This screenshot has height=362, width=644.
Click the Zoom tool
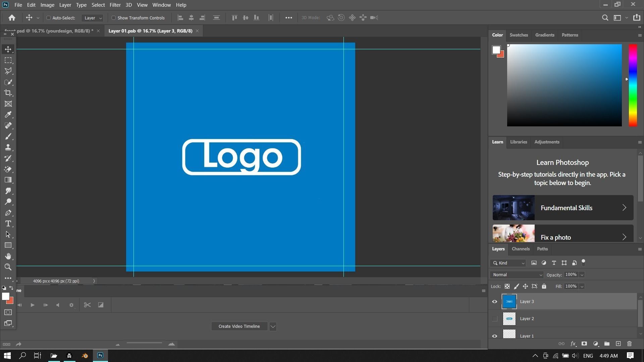click(8, 267)
